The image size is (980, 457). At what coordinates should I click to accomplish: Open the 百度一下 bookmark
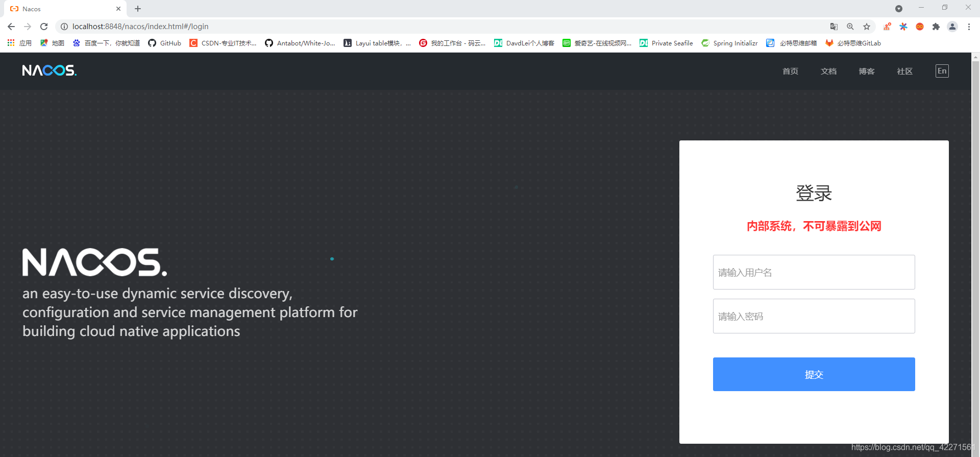tap(106, 43)
